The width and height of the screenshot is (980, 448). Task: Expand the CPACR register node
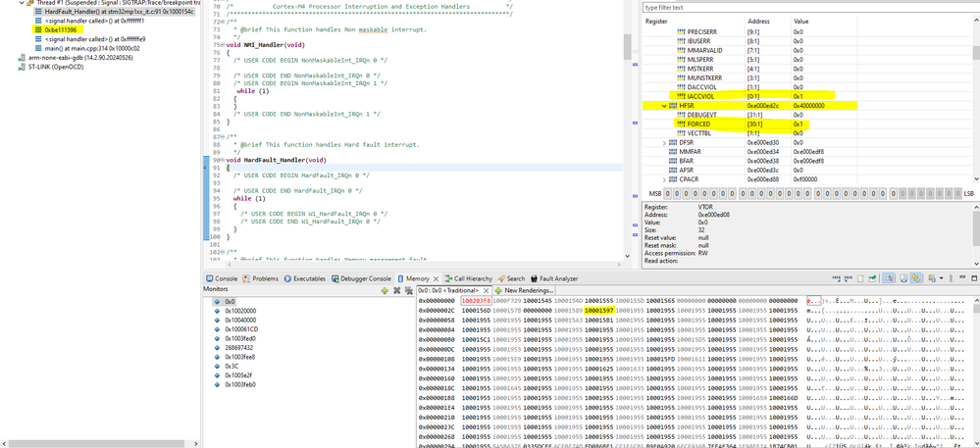coord(665,179)
